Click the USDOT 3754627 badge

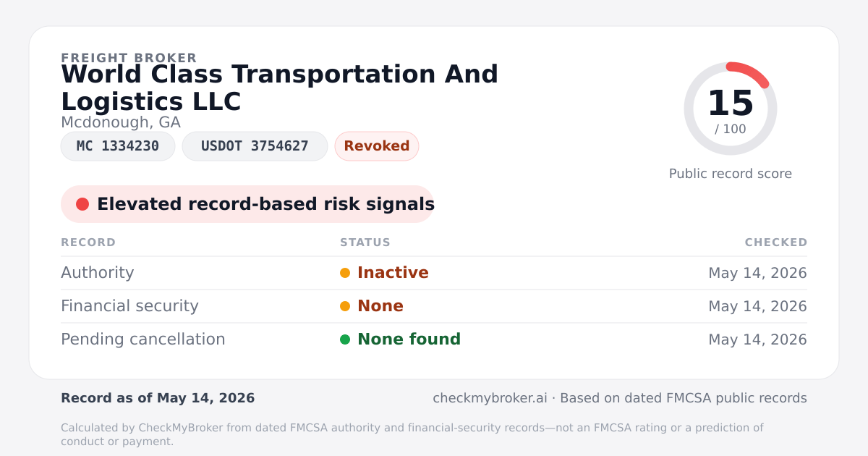tap(255, 146)
